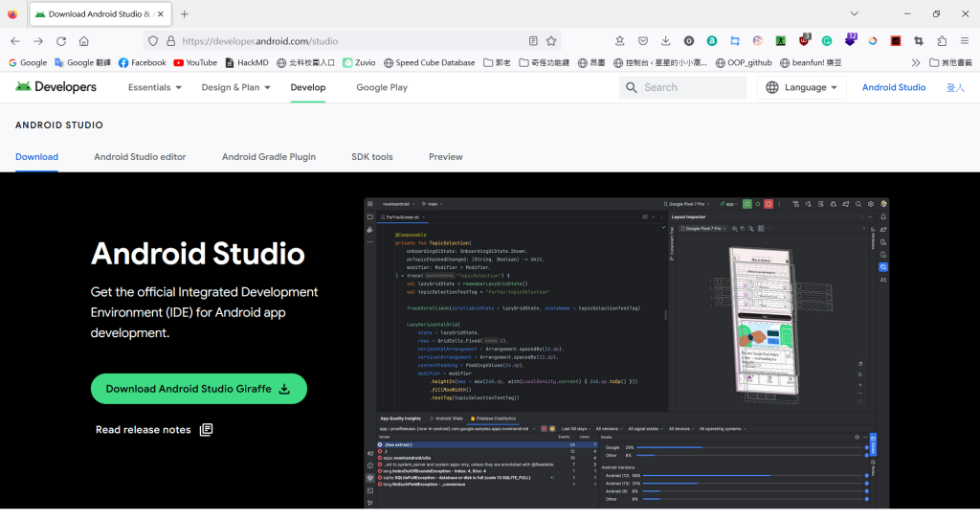This screenshot has height=521, width=980.
Task: Open the Google Play nav item
Action: tap(381, 87)
